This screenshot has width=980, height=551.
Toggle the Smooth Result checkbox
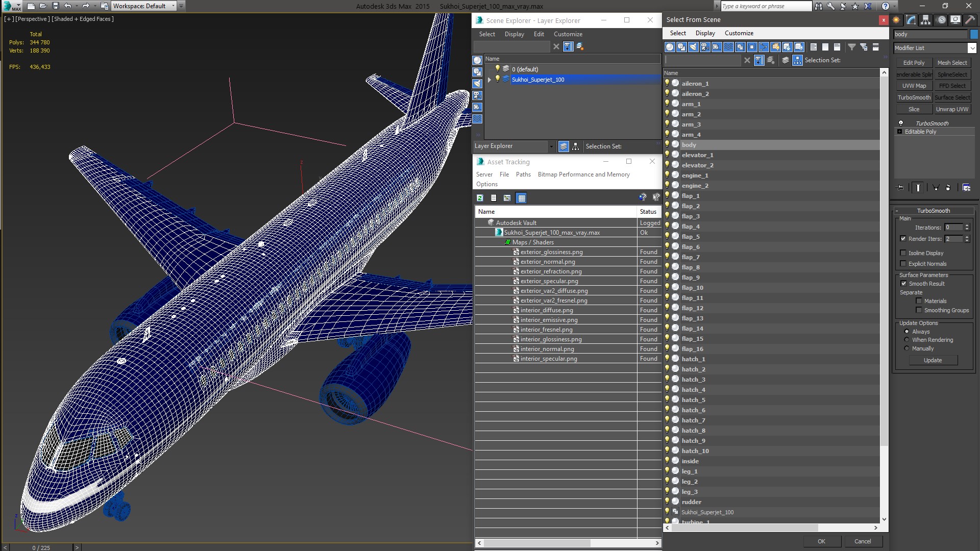point(903,283)
